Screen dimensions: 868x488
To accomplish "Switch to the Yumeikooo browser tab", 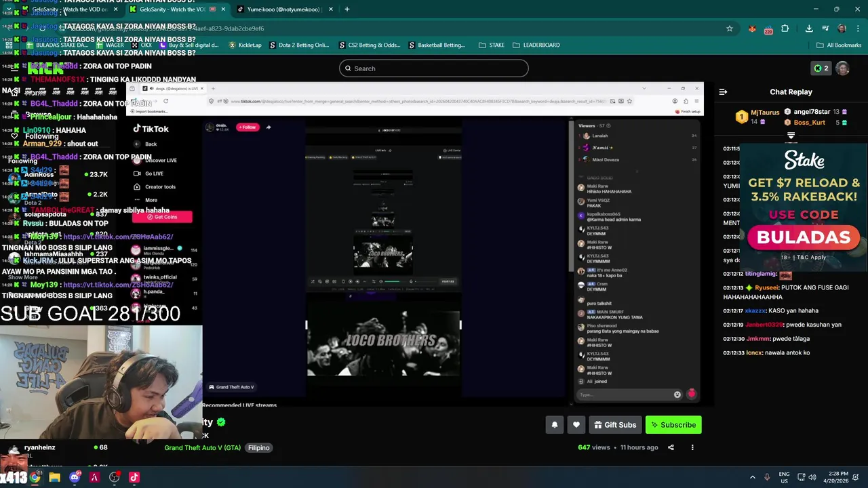I will 285,9.
